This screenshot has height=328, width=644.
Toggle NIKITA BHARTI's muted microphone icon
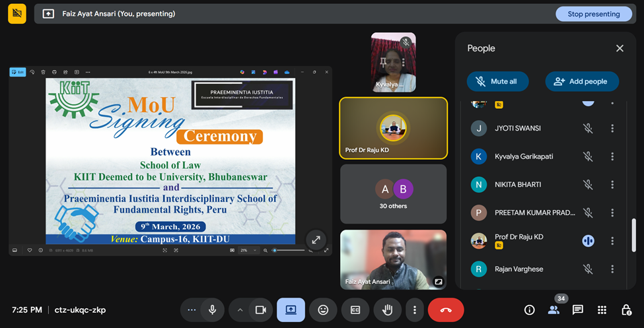(x=588, y=184)
